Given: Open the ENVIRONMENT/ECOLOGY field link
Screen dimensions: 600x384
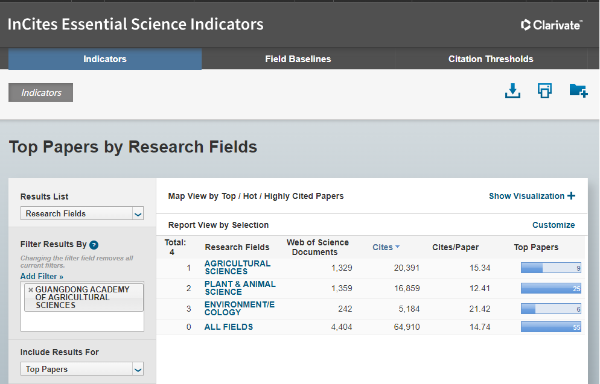Looking at the screenshot, I should click(x=240, y=308).
